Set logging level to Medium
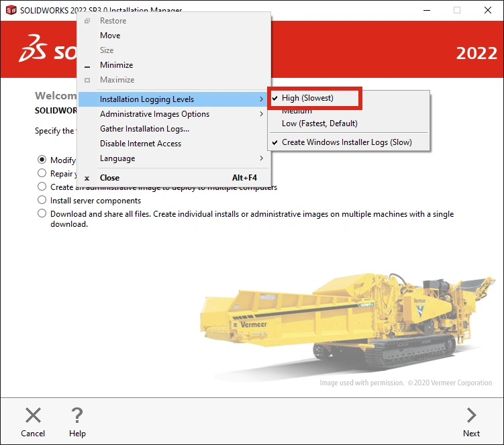This screenshot has width=504, height=445. (348, 111)
